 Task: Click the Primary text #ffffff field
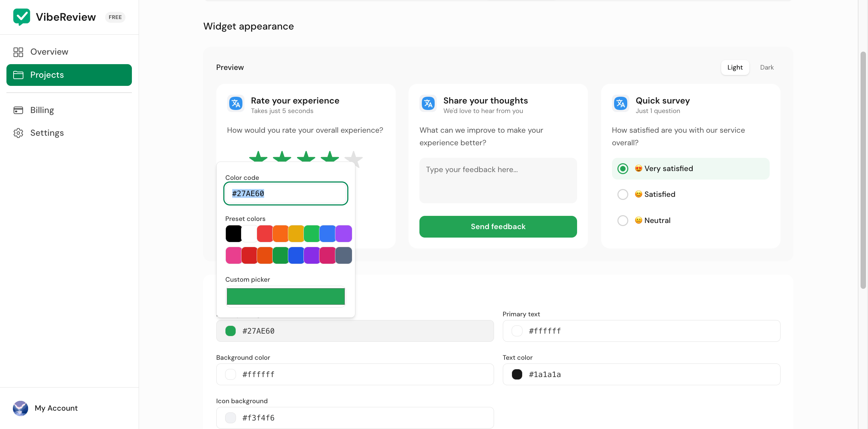tap(642, 331)
